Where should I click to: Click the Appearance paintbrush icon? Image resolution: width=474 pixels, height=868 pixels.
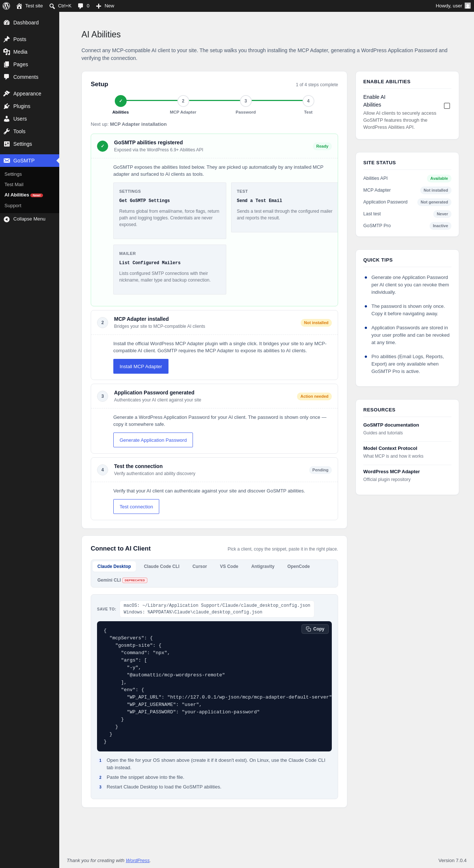tap(7, 94)
